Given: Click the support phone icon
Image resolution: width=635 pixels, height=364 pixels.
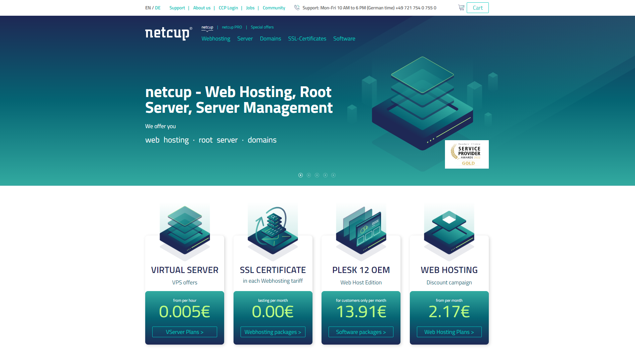Looking at the screenshot, I should (x=297, y=8).
